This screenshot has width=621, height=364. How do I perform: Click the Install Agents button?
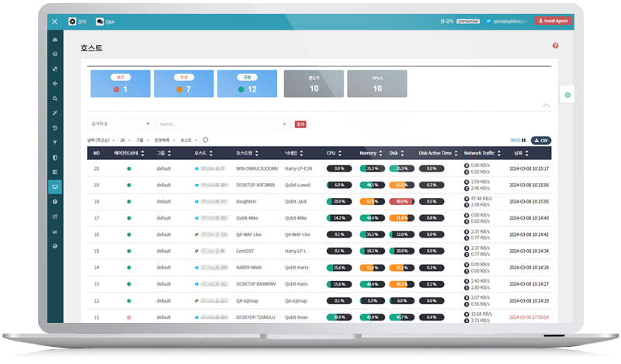(x=553, y=21)
